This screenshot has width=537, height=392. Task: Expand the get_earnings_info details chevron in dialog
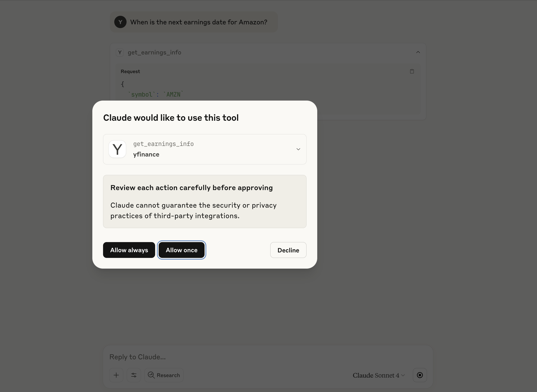[x=298, y=149]
